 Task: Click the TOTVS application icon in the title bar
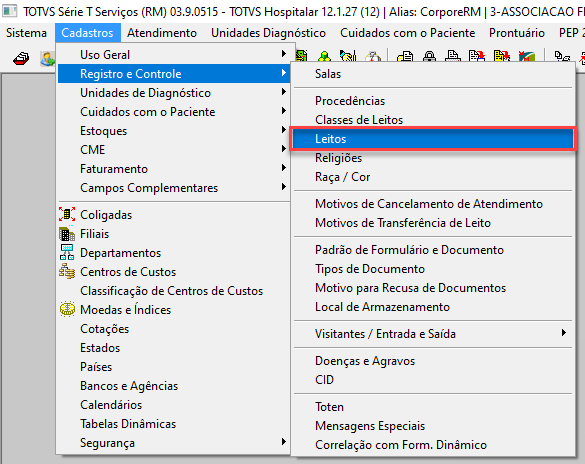[x=9, y=11]
